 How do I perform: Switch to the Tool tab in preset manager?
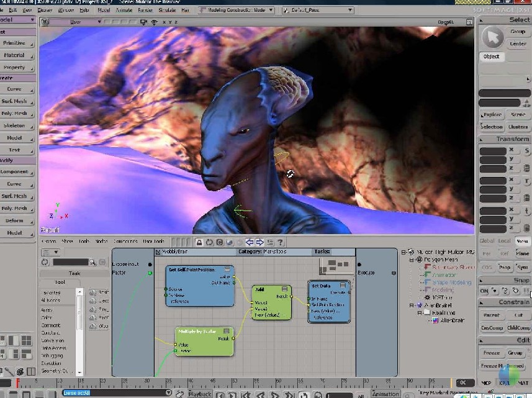(60, 282)
